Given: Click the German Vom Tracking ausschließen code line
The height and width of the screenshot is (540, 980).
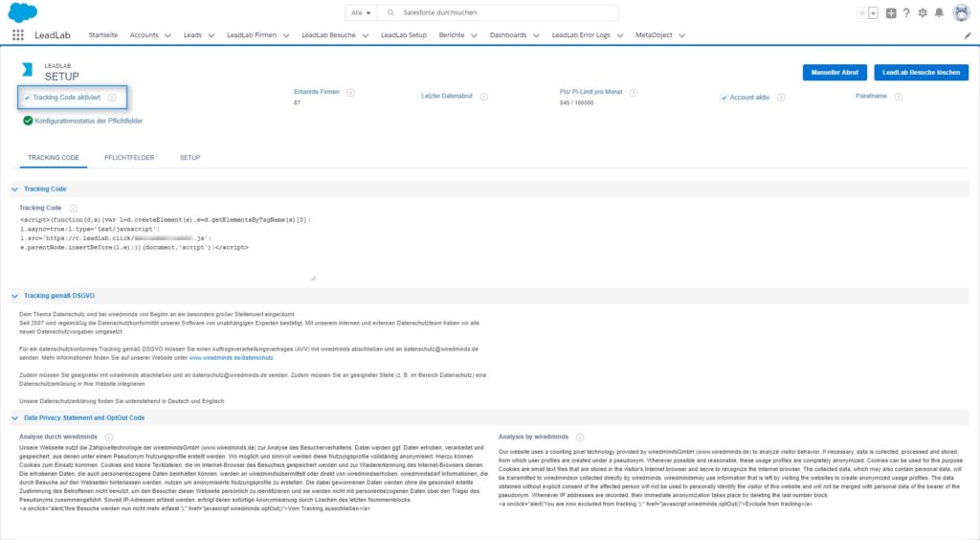Looking at the screenshot, I should tap(194, 508).
